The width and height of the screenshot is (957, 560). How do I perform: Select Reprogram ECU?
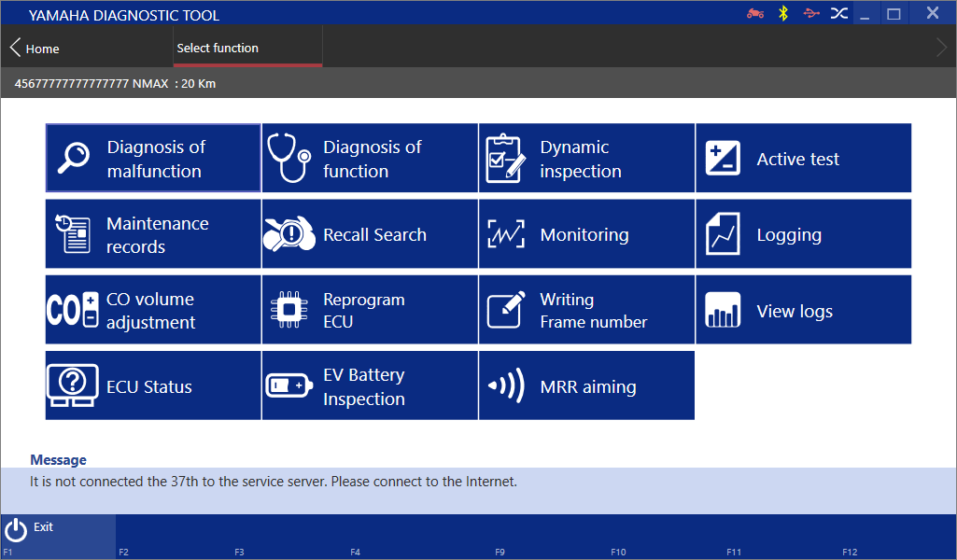pos(370,309)
